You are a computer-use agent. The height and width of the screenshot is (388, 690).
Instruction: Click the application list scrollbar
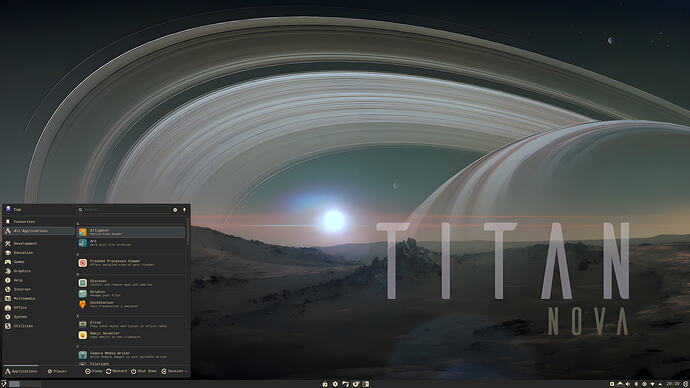188,232
